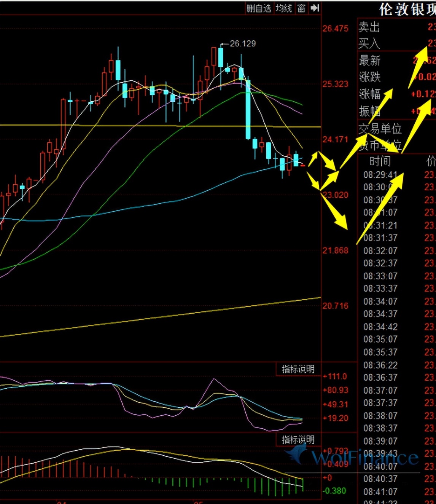Click the right-arrow collapse panel icon
This screenshot has width=436, height=504.
point(315,8)
